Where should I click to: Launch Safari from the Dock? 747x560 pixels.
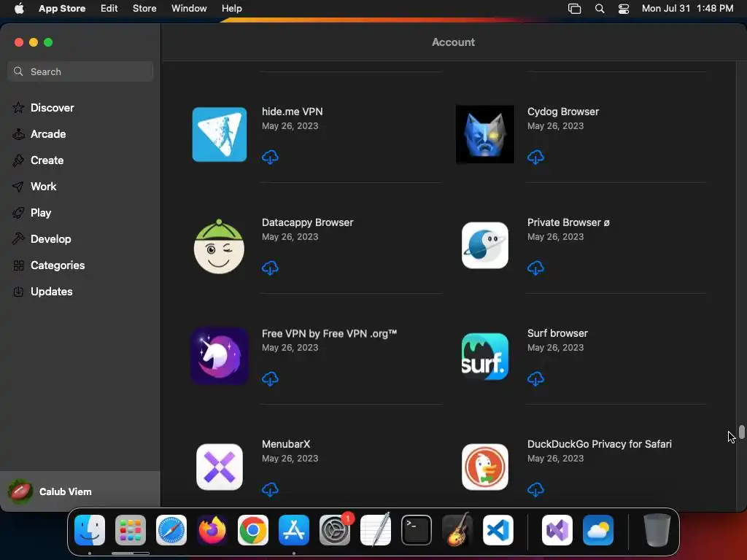(171, 530)
